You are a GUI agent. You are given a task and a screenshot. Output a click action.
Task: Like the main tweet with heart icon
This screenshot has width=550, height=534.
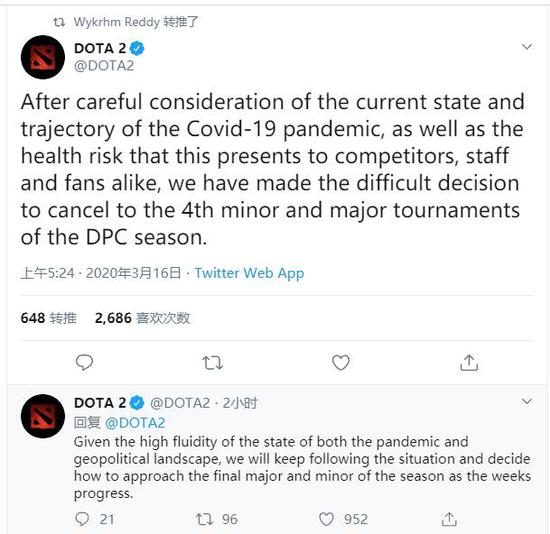341,362
